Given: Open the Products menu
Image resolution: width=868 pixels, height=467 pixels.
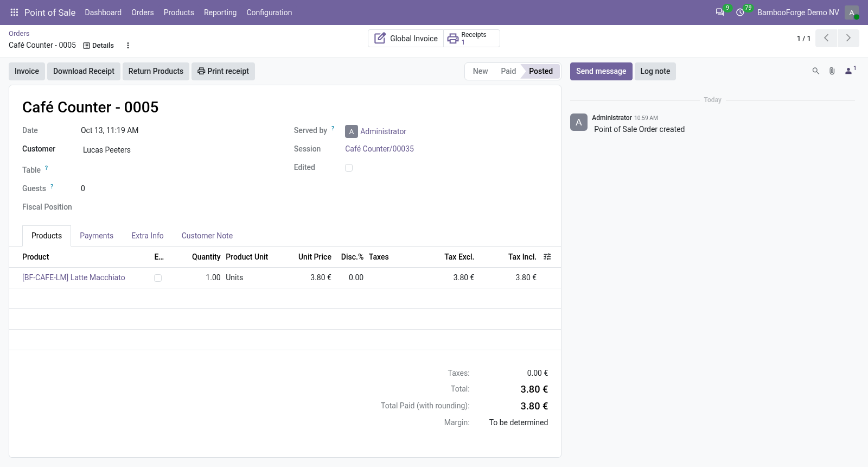Looking at the screenshot, I should coord(179,12).
